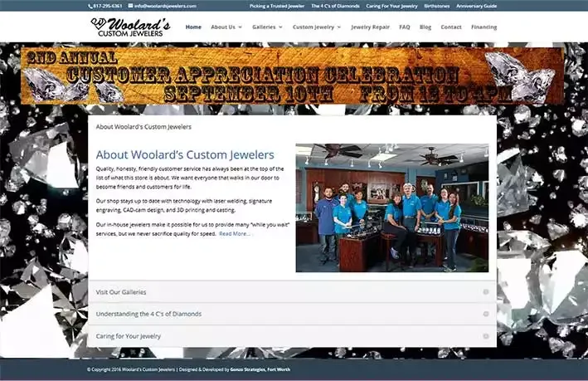Click plus icon for Caring for Your Jewelry
This screenshot has width=588, height=381.
point(485,336)
